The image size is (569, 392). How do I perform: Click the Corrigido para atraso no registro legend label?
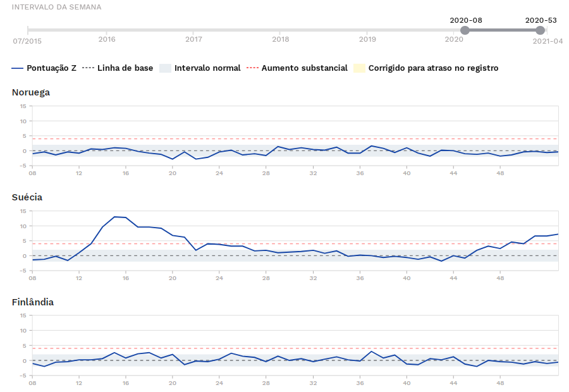point(433,68)
